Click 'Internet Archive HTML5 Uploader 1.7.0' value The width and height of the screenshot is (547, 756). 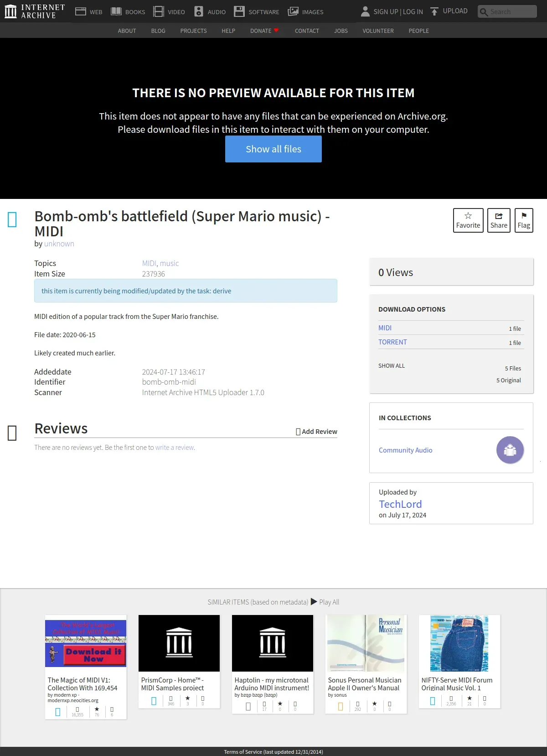pyautogui.click(x=203, y=392)
